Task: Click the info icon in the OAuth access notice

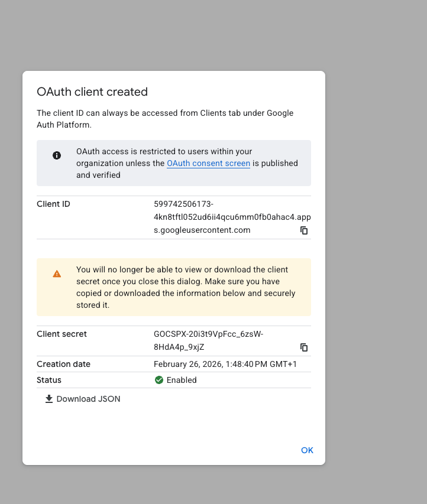Action: (57, 155)
